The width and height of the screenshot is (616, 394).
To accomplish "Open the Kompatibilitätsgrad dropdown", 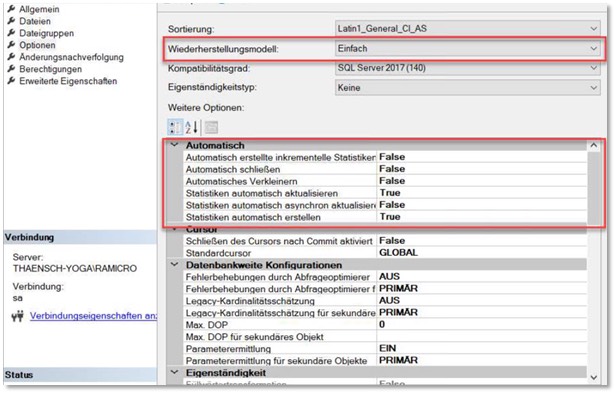I will pyautogui.click(x=468, y=68).
